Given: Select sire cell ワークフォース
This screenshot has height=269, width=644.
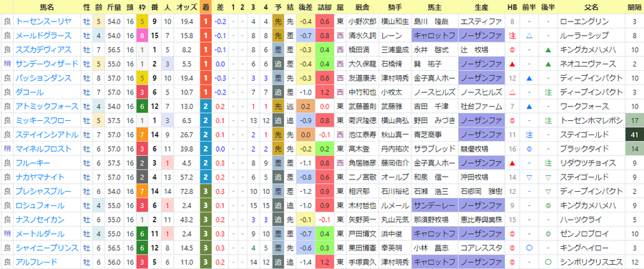Looking at the screenshot, I should pos(585,107).
